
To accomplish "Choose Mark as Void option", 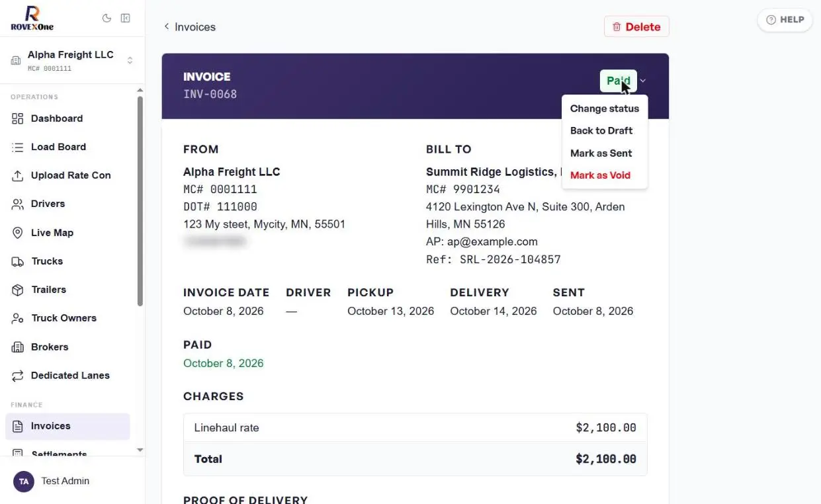I will click(x=600, y=175).
